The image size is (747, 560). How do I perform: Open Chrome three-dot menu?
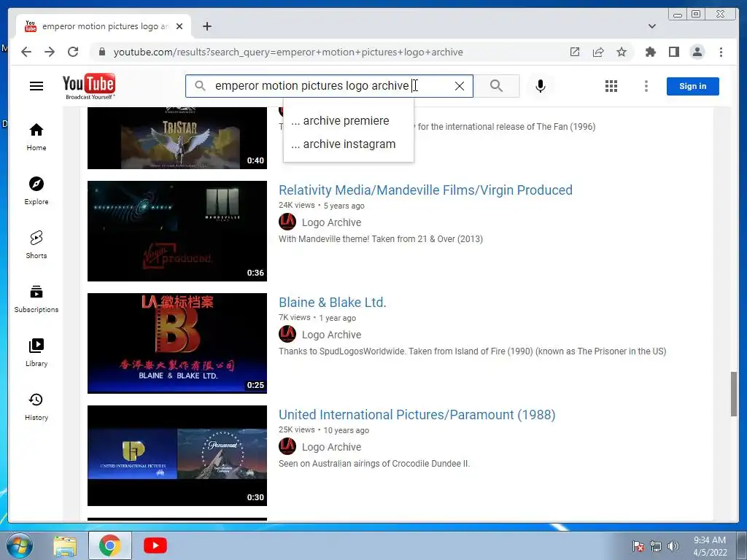721,52
